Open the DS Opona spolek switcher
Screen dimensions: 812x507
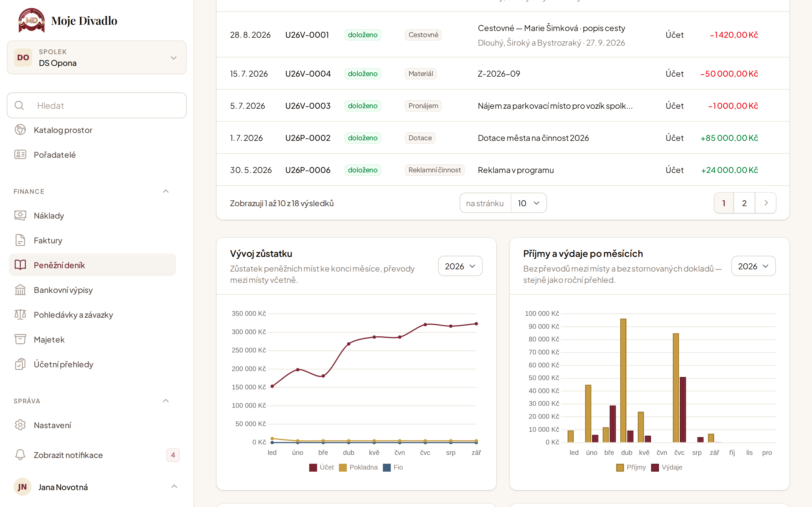[97, 58]
